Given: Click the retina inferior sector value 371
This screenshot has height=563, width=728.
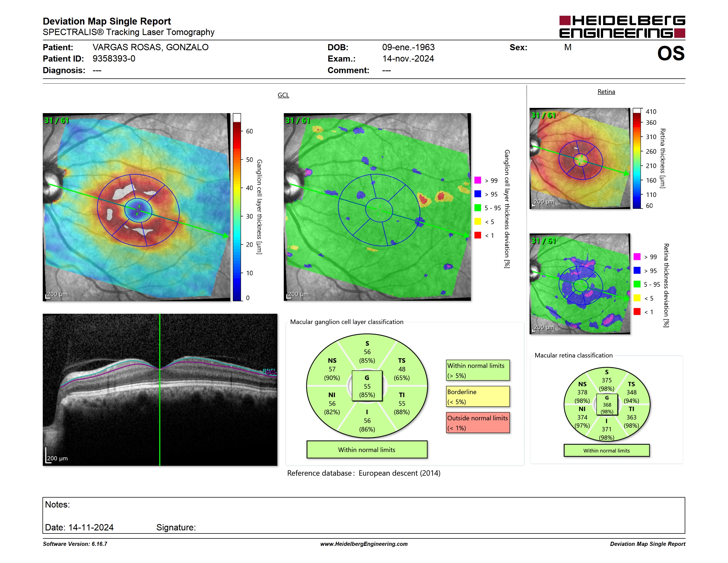Looking at the screenshot, I should pyautogui.click(x=606, y=429).
